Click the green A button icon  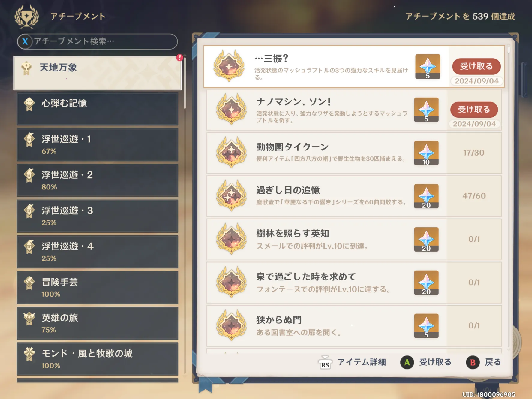point(407,362)
